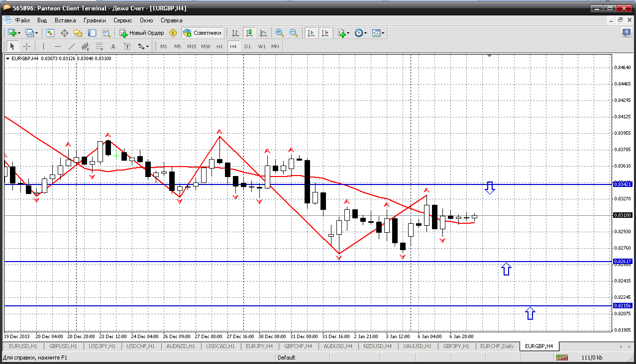
Task: Open the Вид menu
Action: click(x=42, y=20)
